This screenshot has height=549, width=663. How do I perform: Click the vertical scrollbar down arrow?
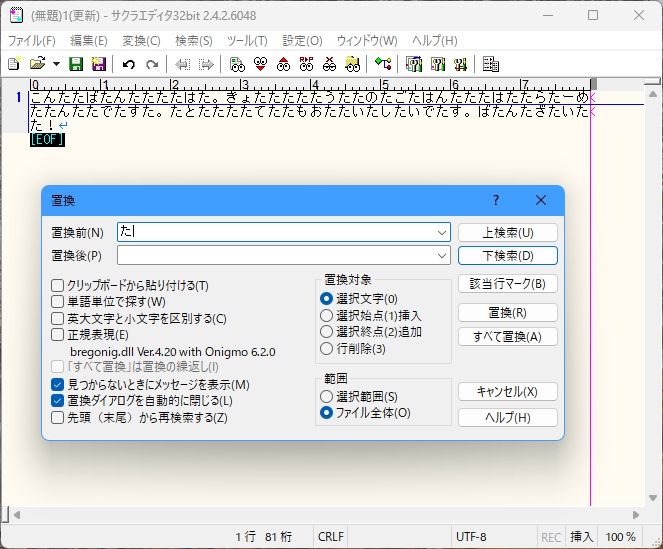(653, 498)
